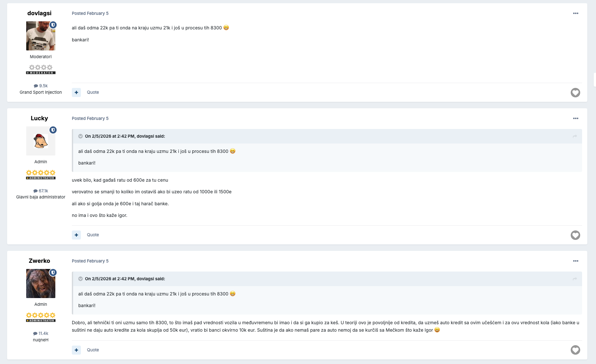
Task: Toggle multiquote plus on dovlagsi's post
Action: point(76,92)
